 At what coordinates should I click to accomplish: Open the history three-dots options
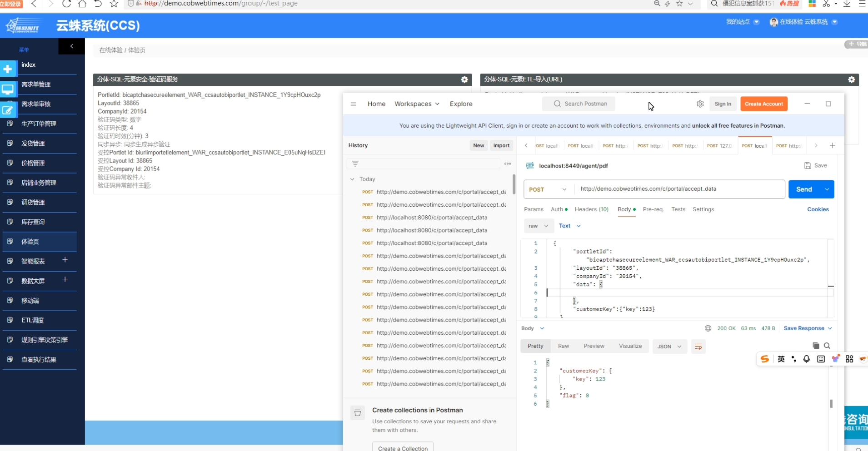[x=508, y=164]
